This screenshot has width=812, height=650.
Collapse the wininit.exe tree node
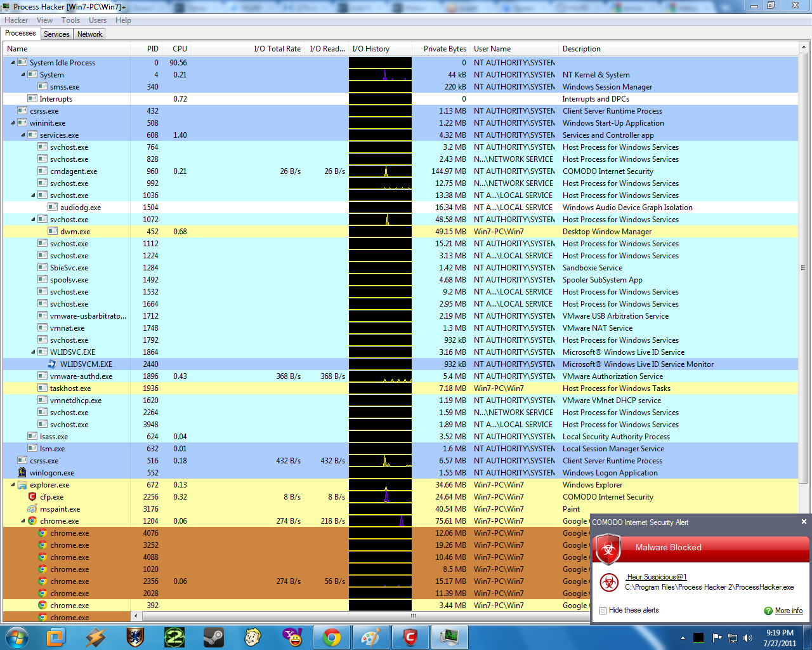pos(13,123)
